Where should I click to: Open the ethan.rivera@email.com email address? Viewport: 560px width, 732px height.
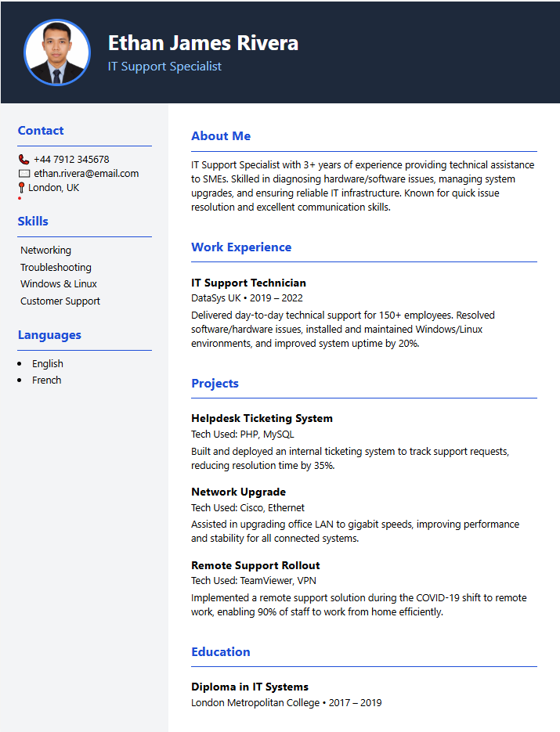pos(86,174)
